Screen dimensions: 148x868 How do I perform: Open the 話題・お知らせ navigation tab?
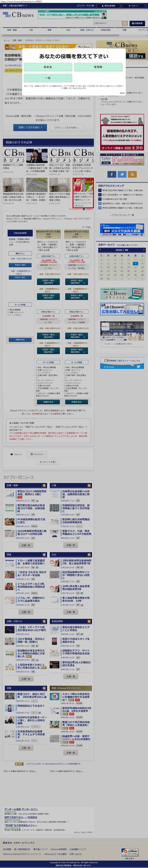(x=87, y=30)
